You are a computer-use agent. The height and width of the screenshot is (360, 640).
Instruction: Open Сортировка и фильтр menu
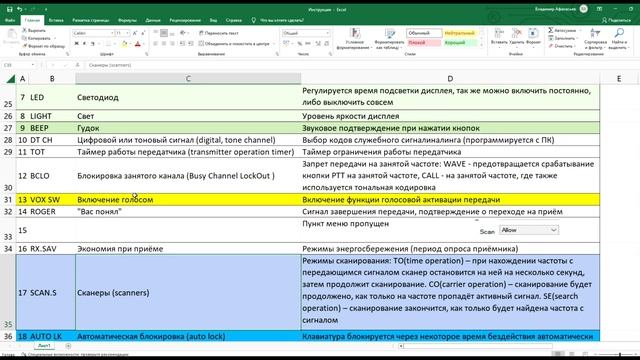(x=596, y=39)
